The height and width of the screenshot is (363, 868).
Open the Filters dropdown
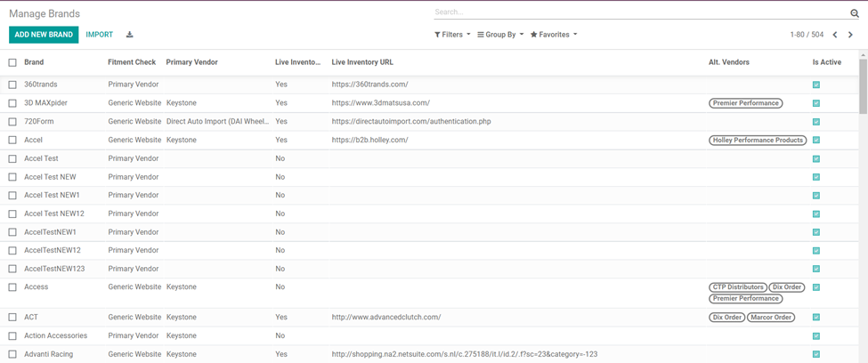point(452,35)
